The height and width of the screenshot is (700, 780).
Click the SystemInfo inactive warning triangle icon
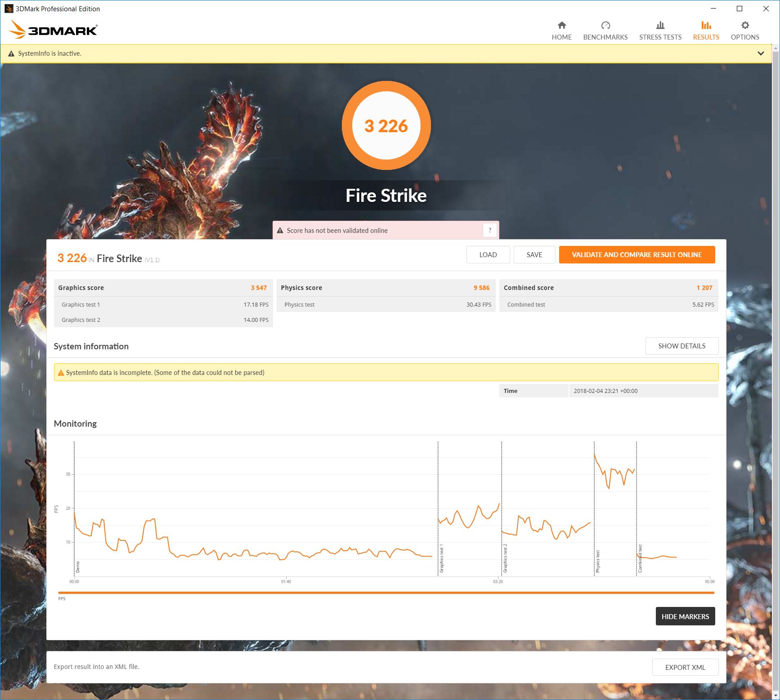11,54
